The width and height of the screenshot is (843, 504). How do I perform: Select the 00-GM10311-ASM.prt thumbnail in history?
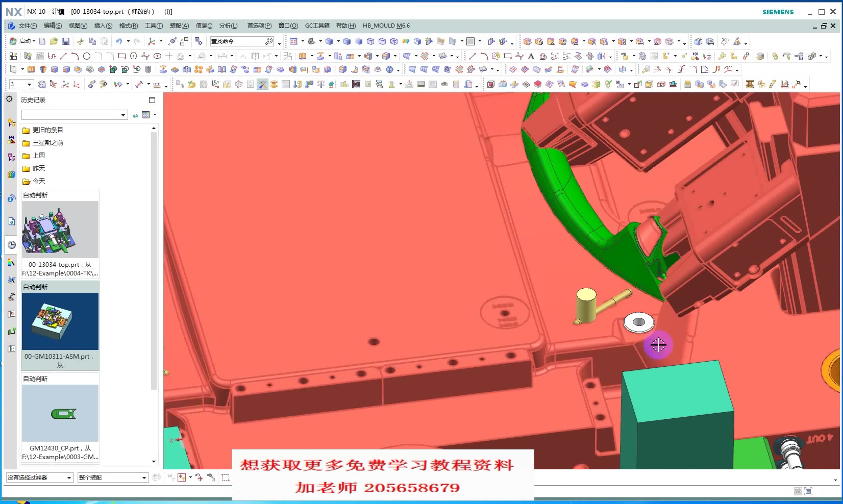(60, 321)
